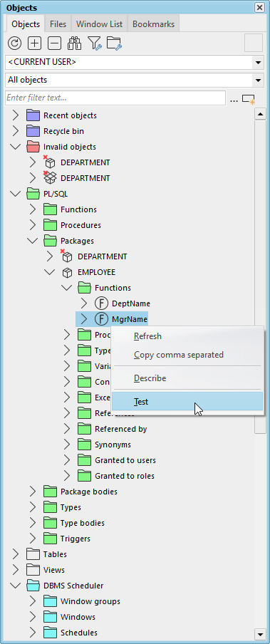Image resolution: width=270 pixels, height=644 pixels.
Task: Click the icon right of filter ellipsis
Action: pyautogui.click(x=249, y=99)
